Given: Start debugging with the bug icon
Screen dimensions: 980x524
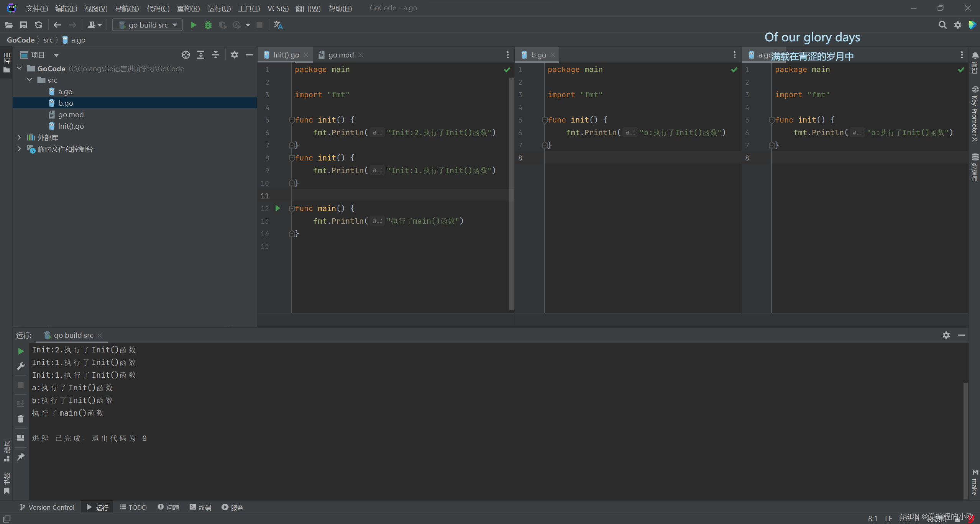Looking at the screenshot, I should coord(208,25).
